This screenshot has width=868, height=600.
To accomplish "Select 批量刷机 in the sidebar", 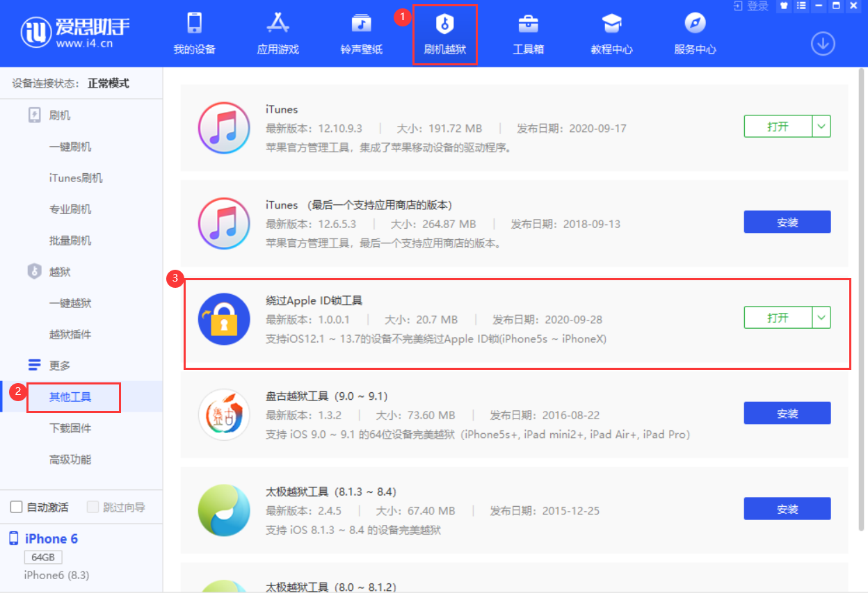I will point(70,241).
